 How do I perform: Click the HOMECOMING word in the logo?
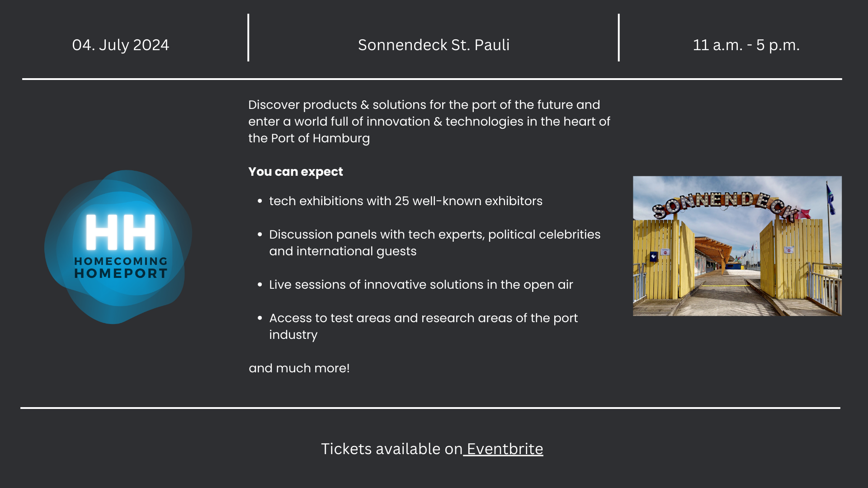[121, 261]
